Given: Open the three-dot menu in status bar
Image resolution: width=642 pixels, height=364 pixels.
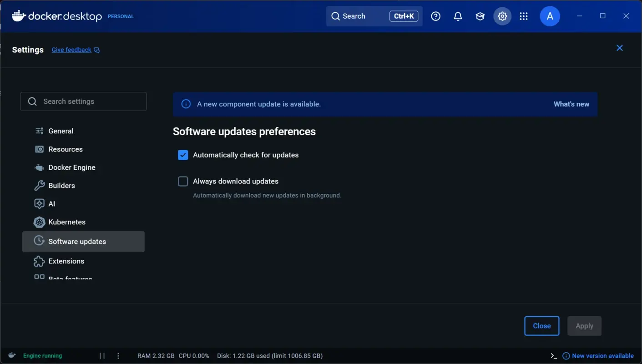Looking at the screenshot, I should click(x=118, y=355).
